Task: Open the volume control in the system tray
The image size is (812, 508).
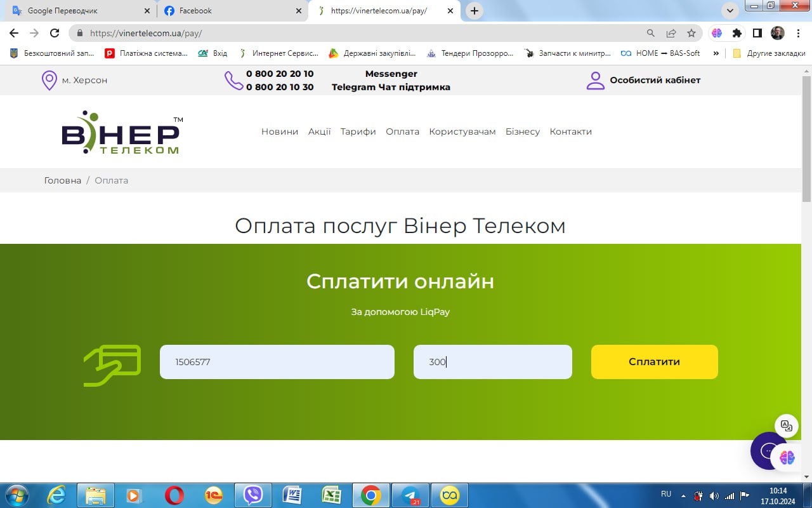Action: point(714,495)
